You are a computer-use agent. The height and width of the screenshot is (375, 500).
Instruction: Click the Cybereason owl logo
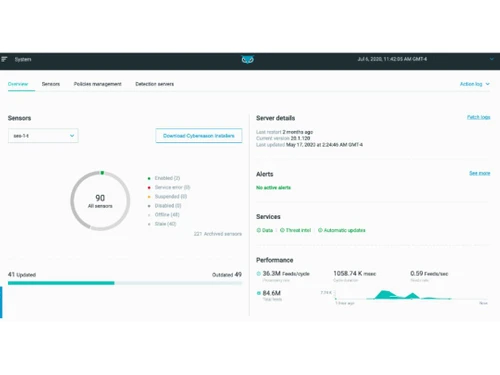pos(247,60)
